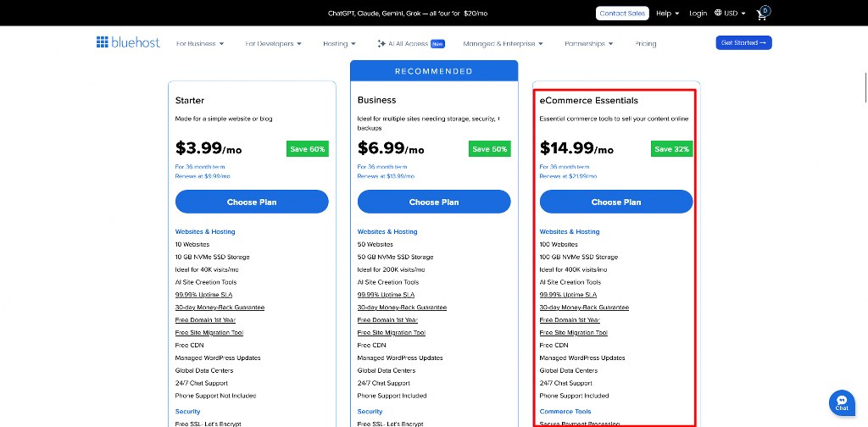
Task: Click 'Phone Support Not Included' text
Action: point(215,396)
